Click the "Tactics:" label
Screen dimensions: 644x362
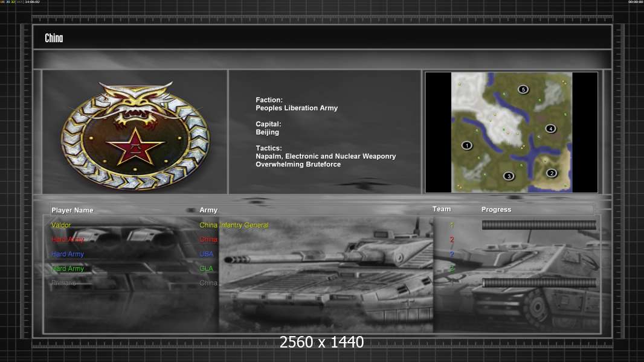pyautogui.click(x=268, y=148)
